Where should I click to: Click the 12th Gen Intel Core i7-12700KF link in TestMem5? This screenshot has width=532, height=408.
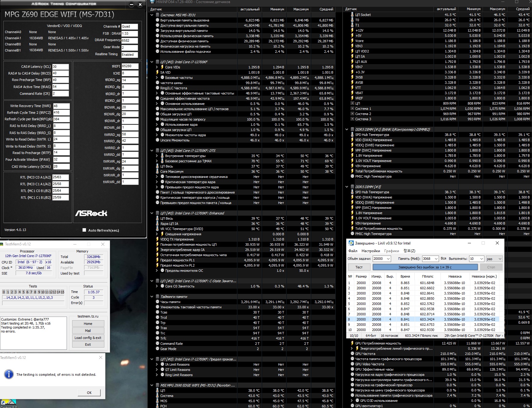(x=28, y=256)
